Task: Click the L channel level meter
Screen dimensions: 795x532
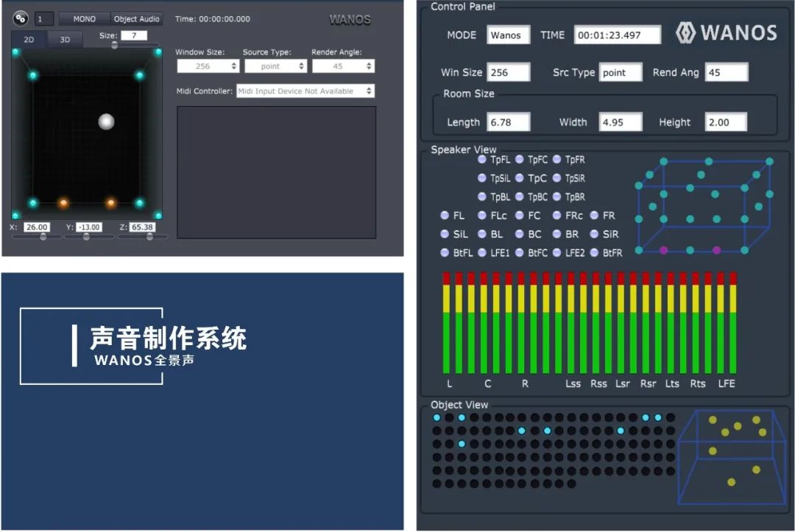Action: click(446, 323)
